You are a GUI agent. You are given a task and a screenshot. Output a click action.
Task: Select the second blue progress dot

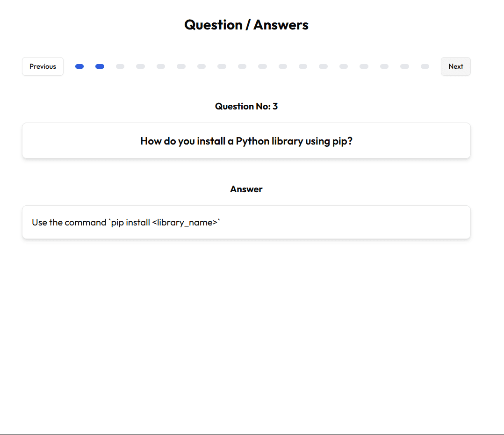pyautogui.click(x=100, y=66)
